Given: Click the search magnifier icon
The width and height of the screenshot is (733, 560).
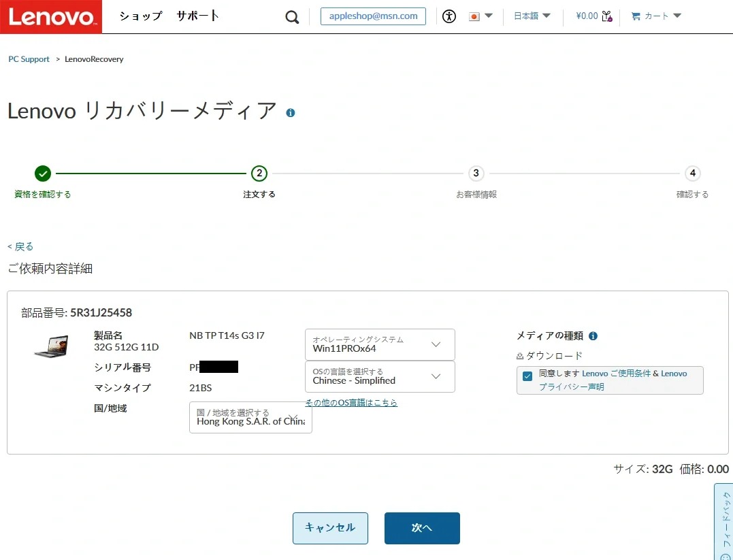Looking at the screenshot, I should [x=292, y=17].
